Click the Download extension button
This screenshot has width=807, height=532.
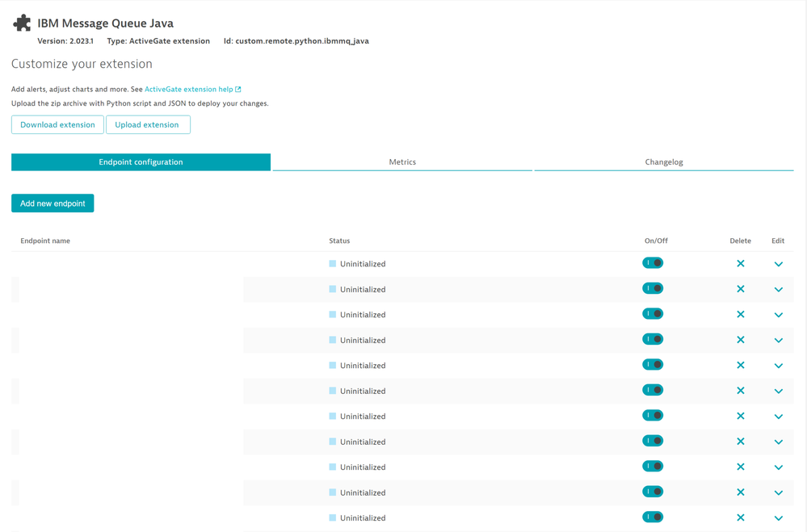click(x=57, y=125)
